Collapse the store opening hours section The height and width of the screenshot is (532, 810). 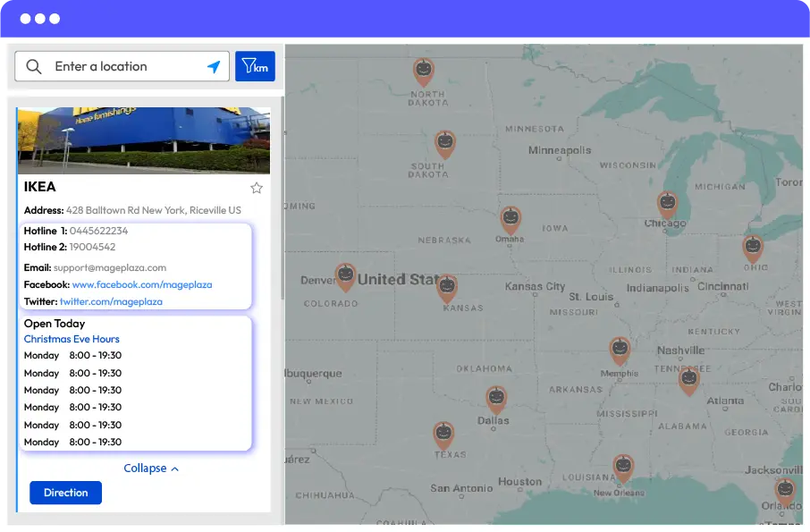click(x=151, y=468)
